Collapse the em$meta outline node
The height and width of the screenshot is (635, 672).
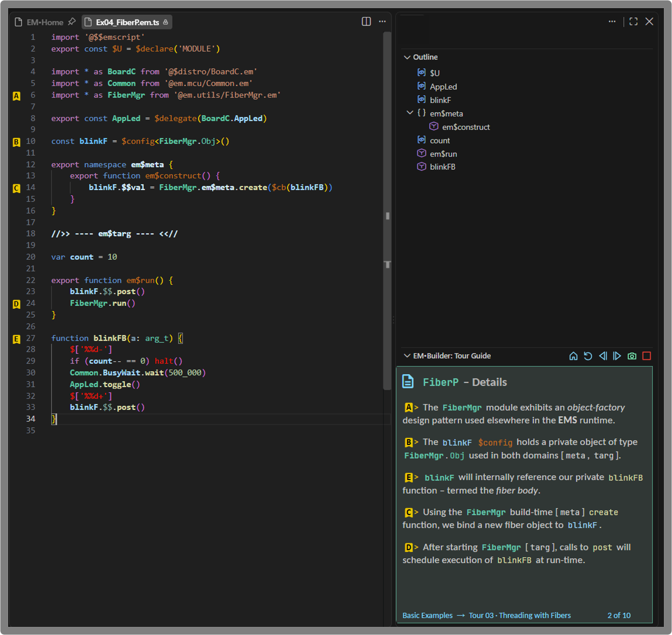(x=410, y=113)
